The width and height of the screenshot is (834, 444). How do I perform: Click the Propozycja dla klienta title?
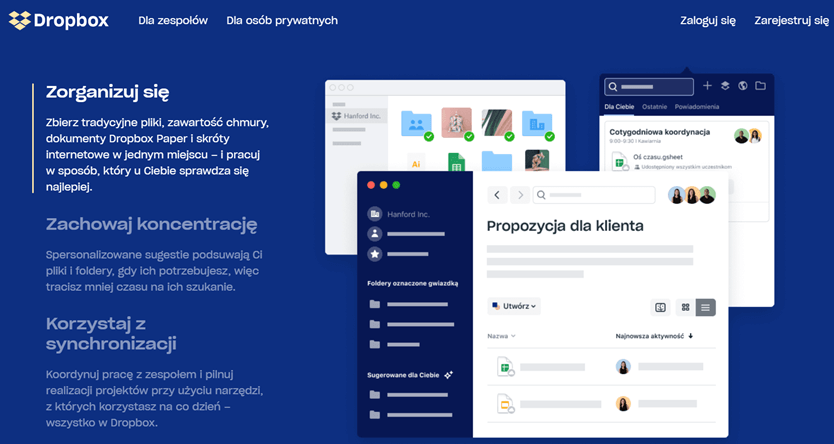point(565,226)
